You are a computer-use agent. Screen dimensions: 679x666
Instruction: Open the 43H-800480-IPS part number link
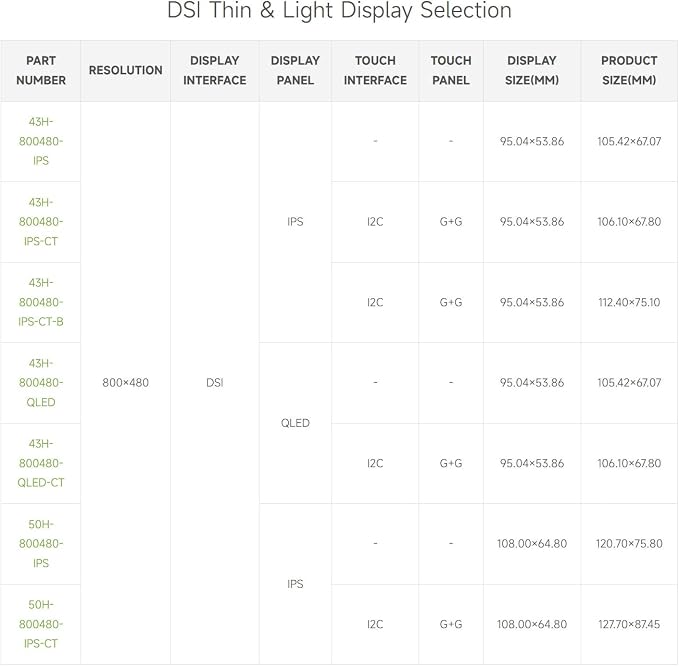(x=41, y=141)
